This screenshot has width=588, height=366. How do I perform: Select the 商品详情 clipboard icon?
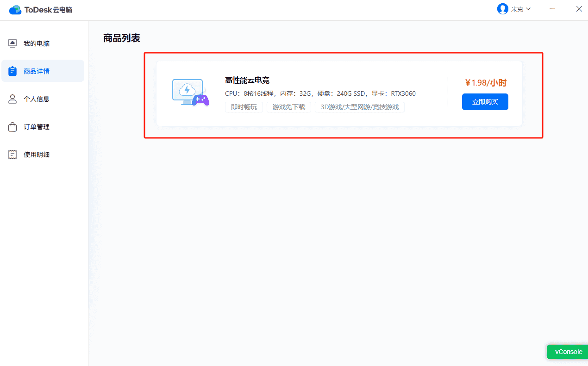12,71
